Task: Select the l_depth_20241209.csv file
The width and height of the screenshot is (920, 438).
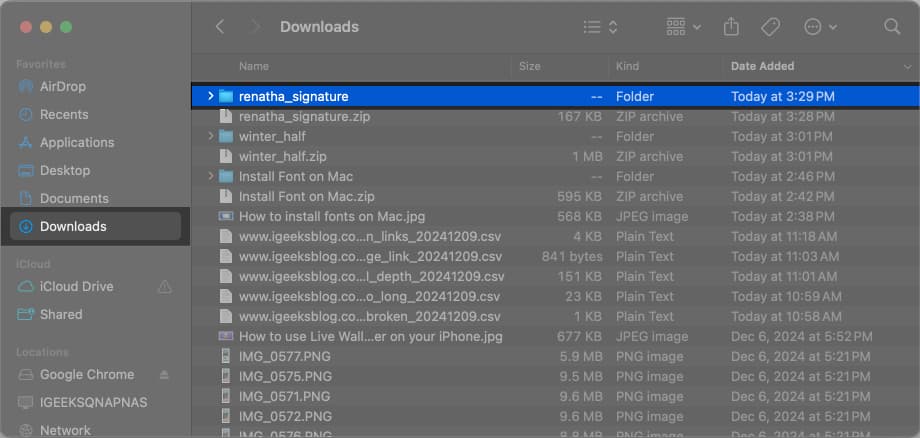Action: [371, 276]
